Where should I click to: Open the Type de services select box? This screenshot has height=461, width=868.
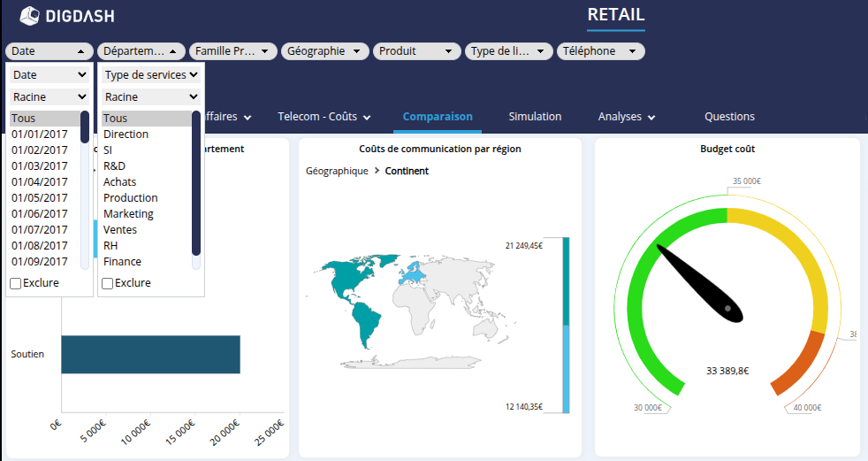pos(151,75)
